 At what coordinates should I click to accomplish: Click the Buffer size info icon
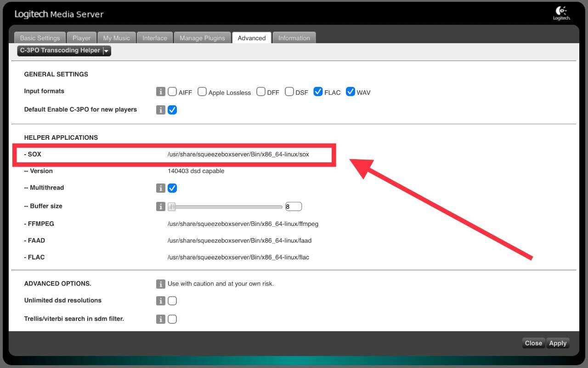(x=160, y=207)
